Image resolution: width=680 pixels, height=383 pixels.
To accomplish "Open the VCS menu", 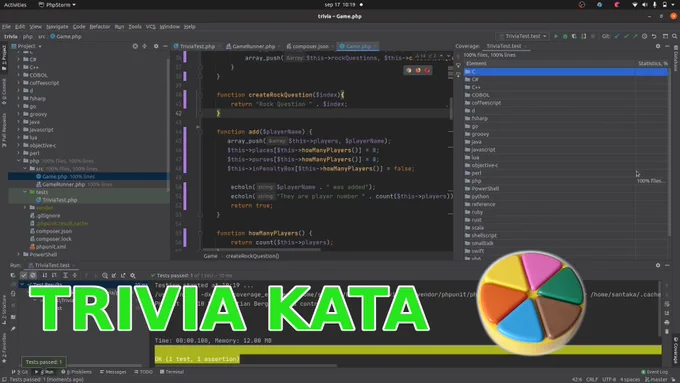I will 150,27.
